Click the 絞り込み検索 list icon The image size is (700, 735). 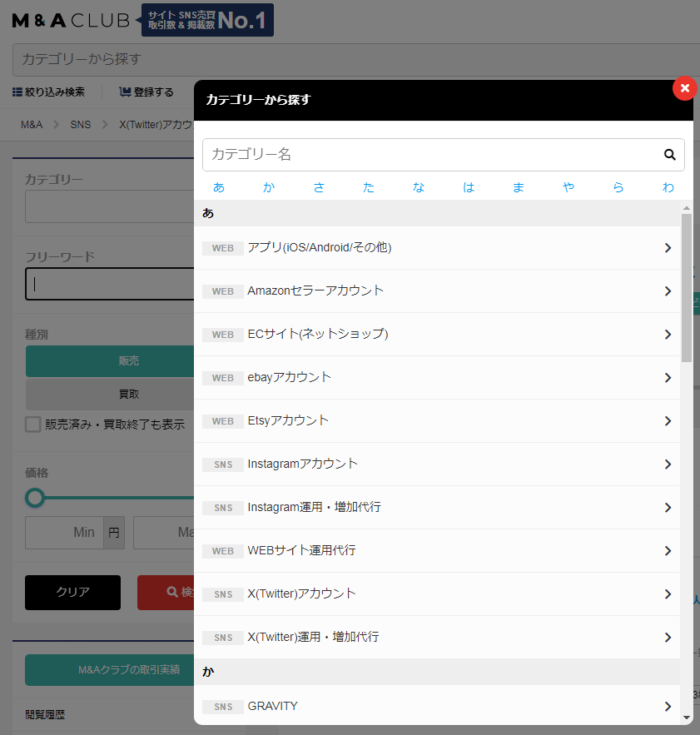click(x=17, y=92)
